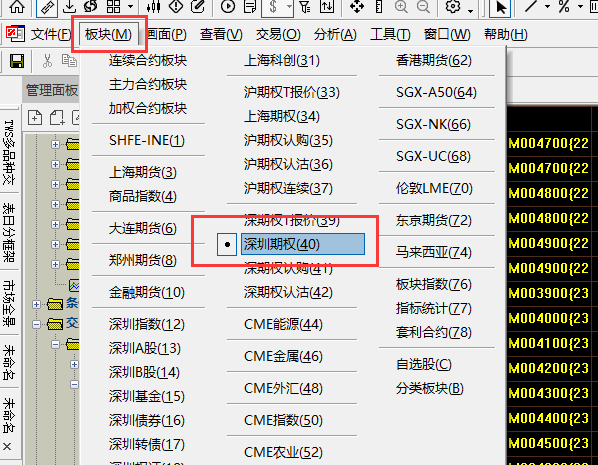Expand the 条 folder in the tree
This screenshot has width=598, height=465.
click(36, 304)
